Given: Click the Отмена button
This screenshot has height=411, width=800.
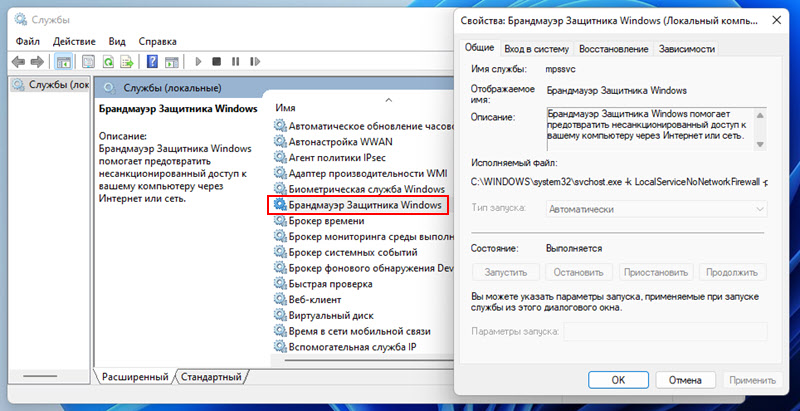Looking at the screenshot, I should 685,380.
